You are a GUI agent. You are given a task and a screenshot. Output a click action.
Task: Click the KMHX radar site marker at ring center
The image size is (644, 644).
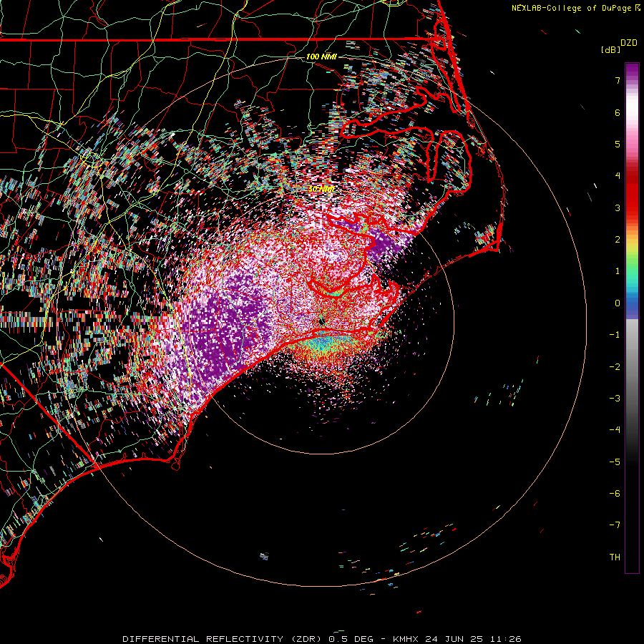pos(322,321)
